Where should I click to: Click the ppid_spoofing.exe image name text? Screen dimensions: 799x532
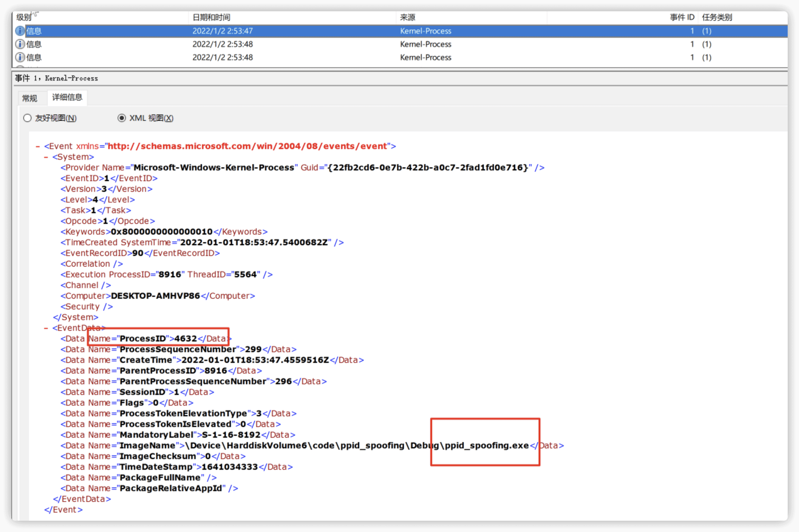click(487, 446)
